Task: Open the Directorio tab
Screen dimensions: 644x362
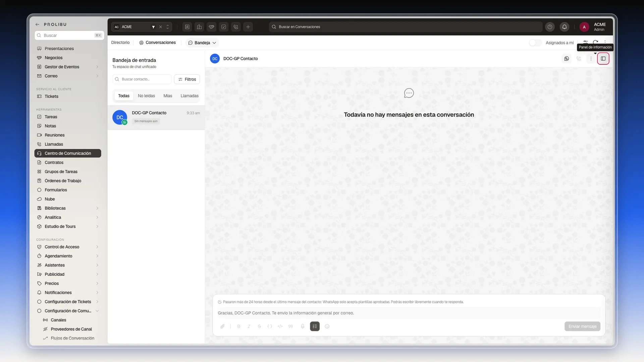Action: (120, 43)
